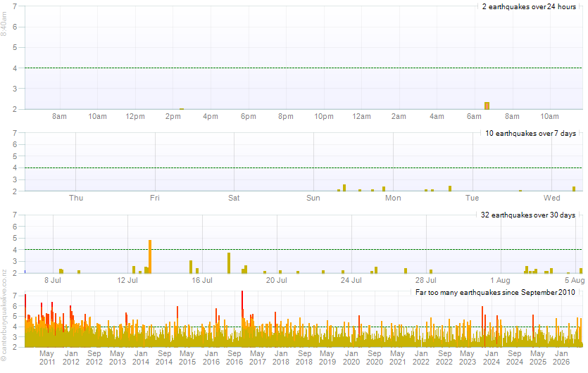Click the '24 Jul' date label
Viewport: 588px width, 373px height.
[x=351, y=280]
